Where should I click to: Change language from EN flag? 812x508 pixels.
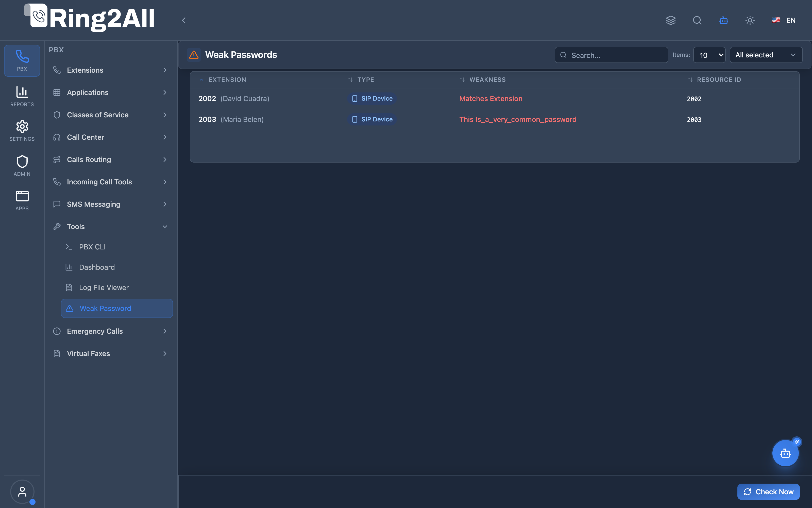coord(784,20)
